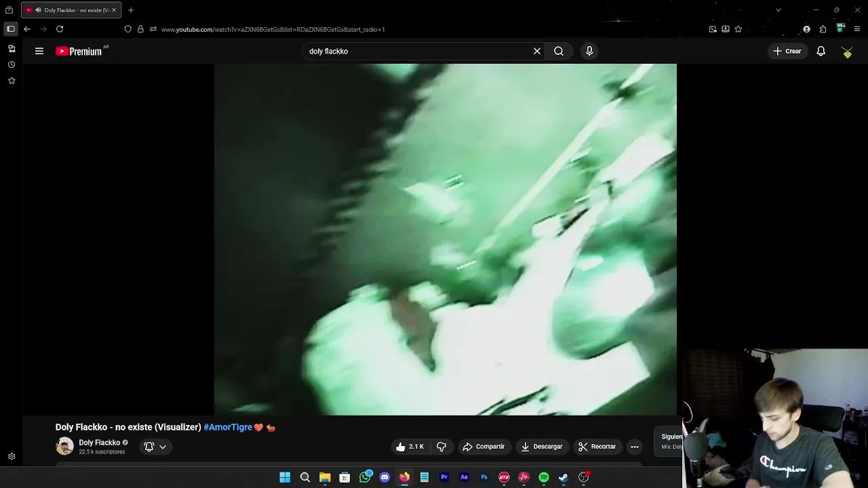868x488 pixels.
Task: Open OBS Studio from taskbar
Action: (x=584, y=477)
